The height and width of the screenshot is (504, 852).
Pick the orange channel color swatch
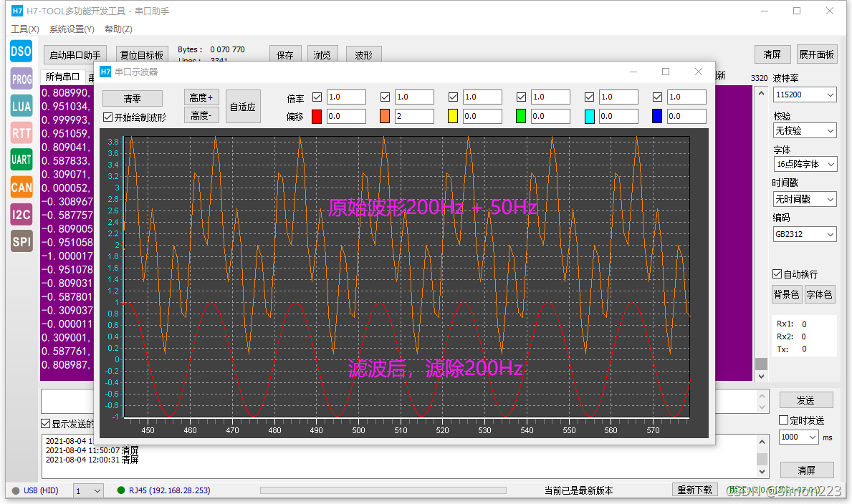click(385, 116)
